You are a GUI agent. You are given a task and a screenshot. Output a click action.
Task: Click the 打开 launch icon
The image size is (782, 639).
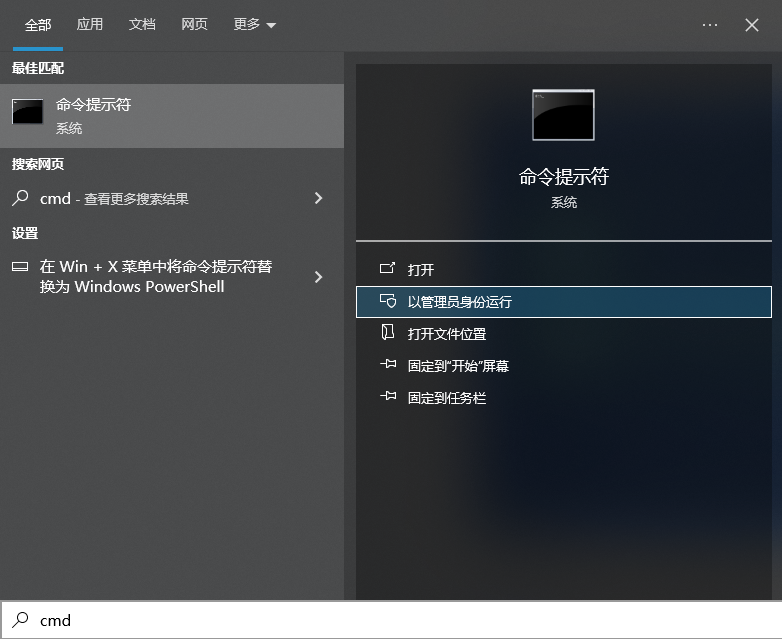pos(388,268)
